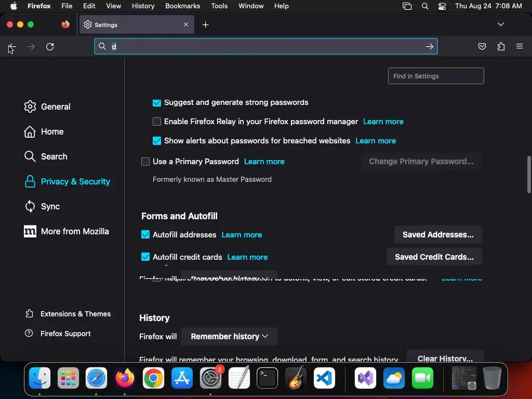Open Terminal from the Dock
The height and width of the screenshot is (399, 532).
point(268,378)
